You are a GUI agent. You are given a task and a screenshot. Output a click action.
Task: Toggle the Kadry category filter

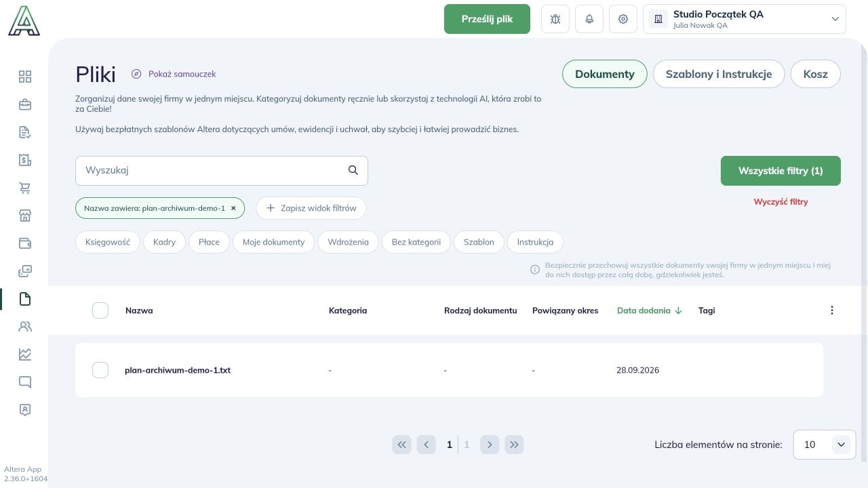pyautogui.click(x=164, y=242)
